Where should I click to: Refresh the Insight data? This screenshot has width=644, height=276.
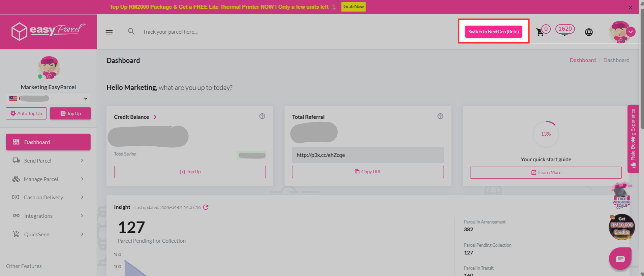[206, 207]
